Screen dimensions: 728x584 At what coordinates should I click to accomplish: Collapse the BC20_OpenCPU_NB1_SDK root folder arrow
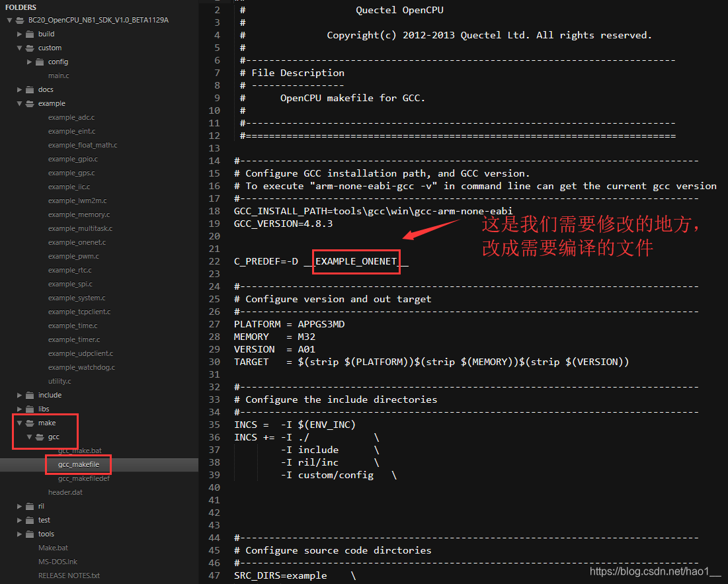[9, 21]
